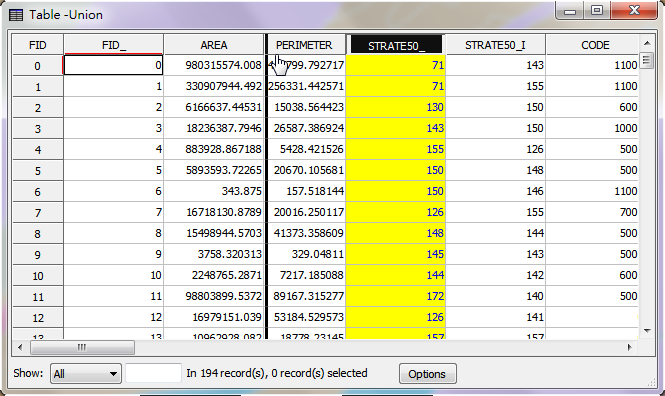Select row header 3

click(x=38, y=129)
